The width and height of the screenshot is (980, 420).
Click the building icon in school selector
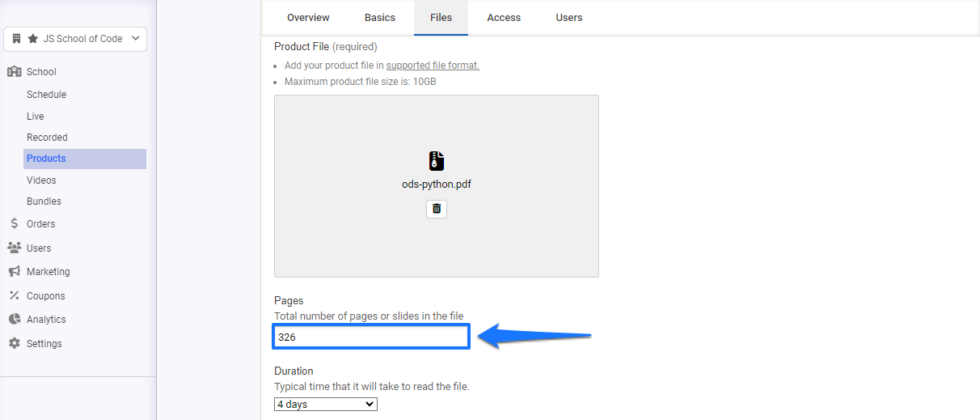(16, 38)
